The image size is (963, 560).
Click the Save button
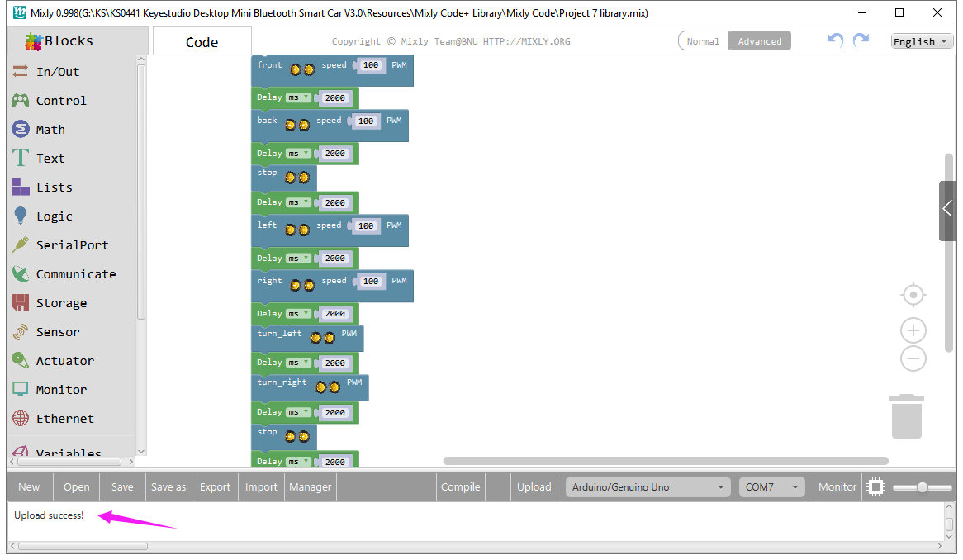pyautogui.click(x=122, y=487)
